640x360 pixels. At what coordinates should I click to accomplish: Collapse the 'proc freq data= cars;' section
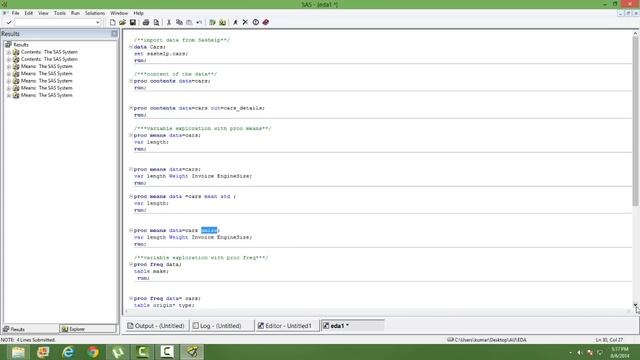[x=131, y=298]
